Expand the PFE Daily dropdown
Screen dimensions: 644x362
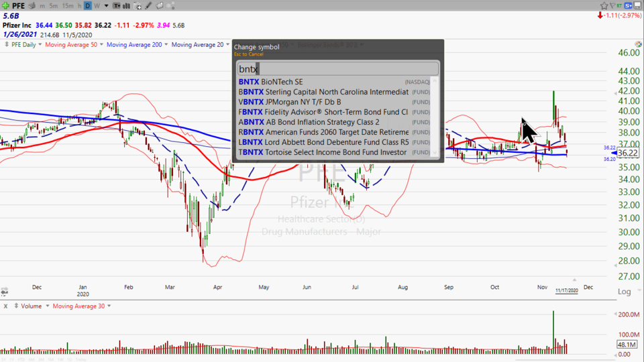tap(40, 44)
